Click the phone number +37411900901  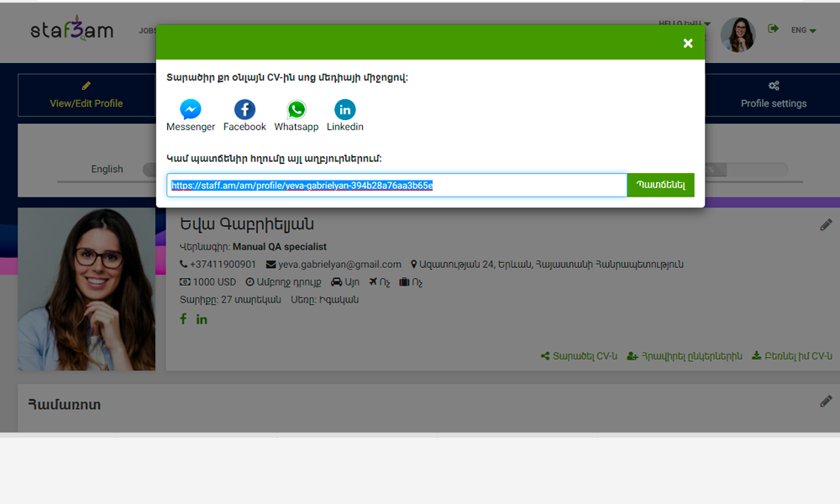[x=223, y=265]
